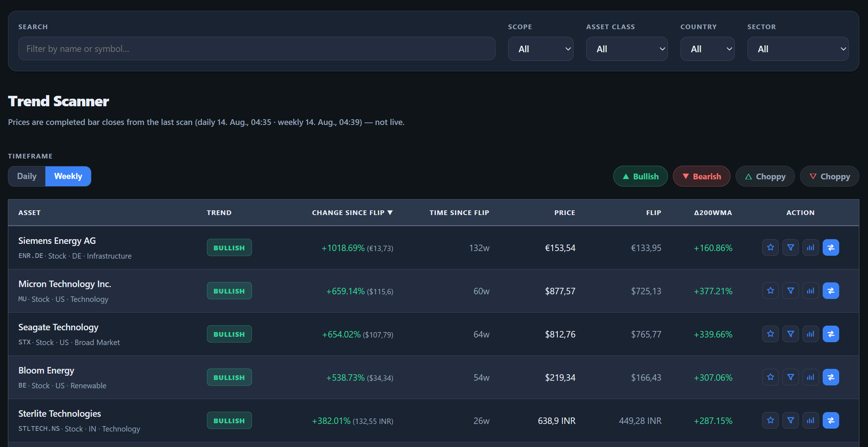Screen dimensions: 868x447
Task: Sort by Flip column header
Action: point(654,213)
